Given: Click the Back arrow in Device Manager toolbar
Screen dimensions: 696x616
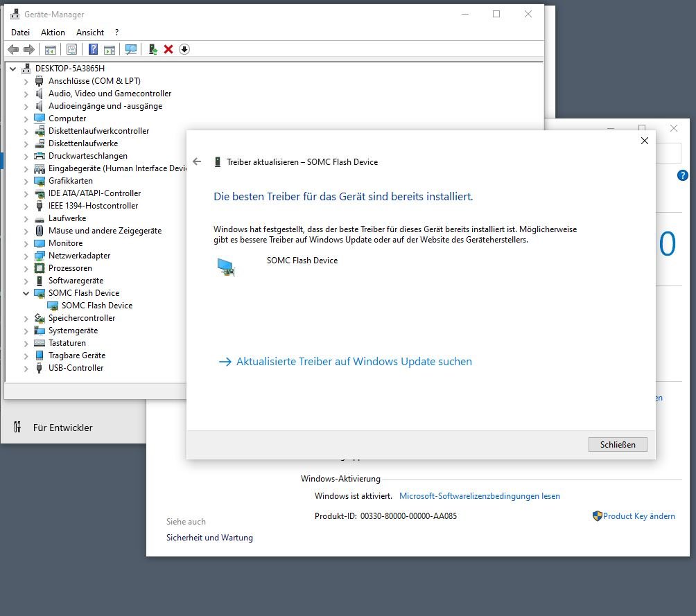Looking at the screenshot, I should [x=13, y=49].
